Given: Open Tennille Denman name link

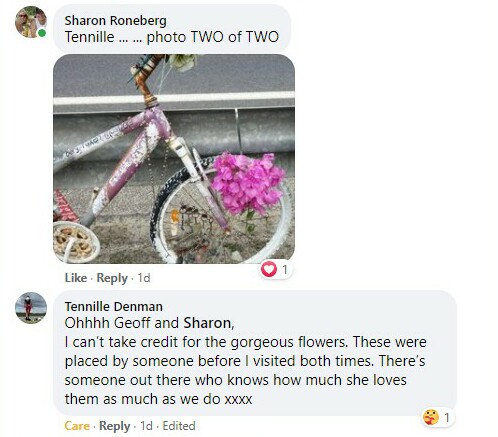Looking at the screenshot, I should (x=114, y=306).
